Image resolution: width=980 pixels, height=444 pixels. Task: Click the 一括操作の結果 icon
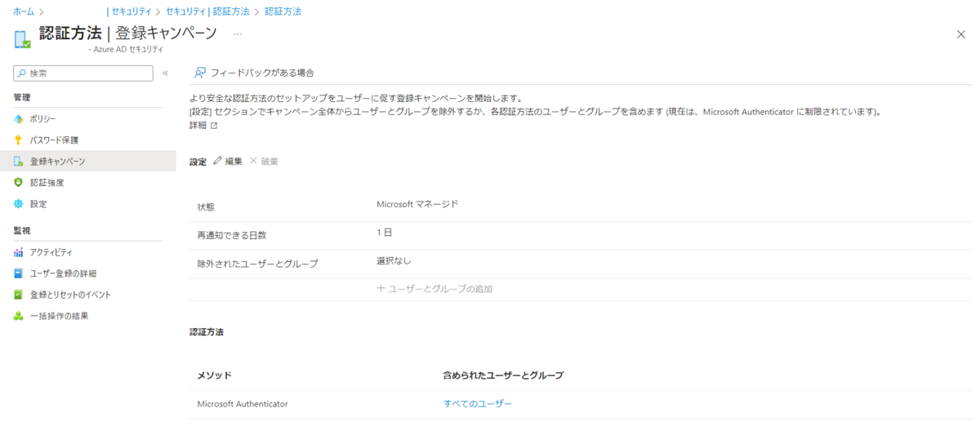[x=19, y=316]
